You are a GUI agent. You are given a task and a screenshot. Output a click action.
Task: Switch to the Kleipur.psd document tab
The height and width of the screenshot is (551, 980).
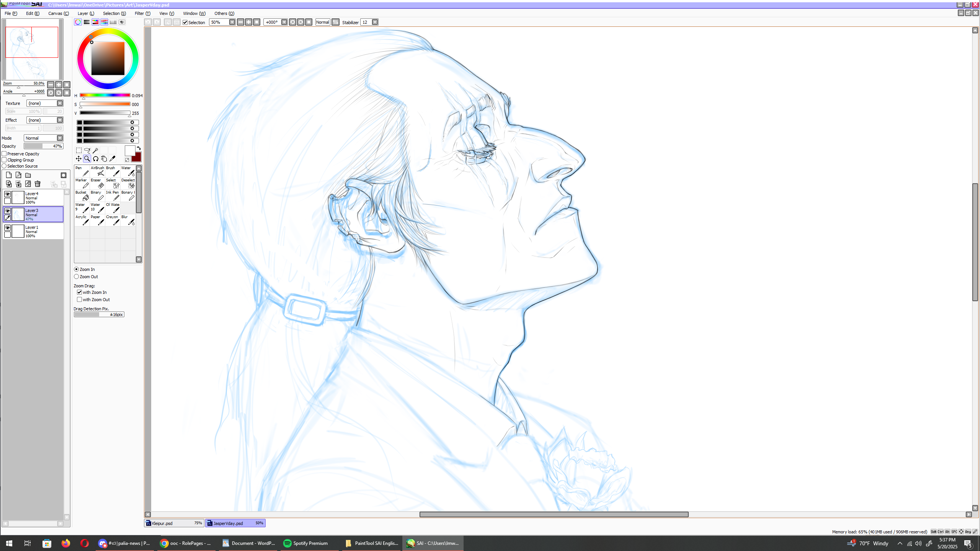click(x=174, y=523)
